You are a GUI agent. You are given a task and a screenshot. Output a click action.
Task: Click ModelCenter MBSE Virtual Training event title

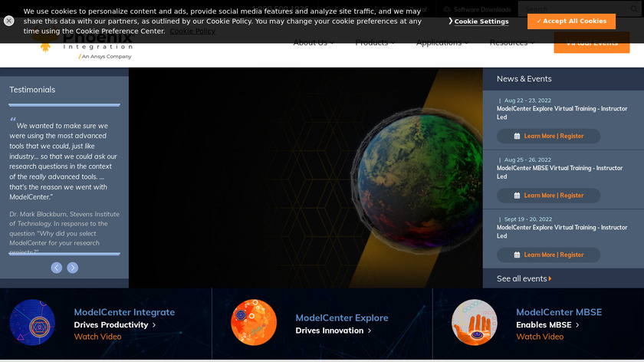click(x=560, y=172)
